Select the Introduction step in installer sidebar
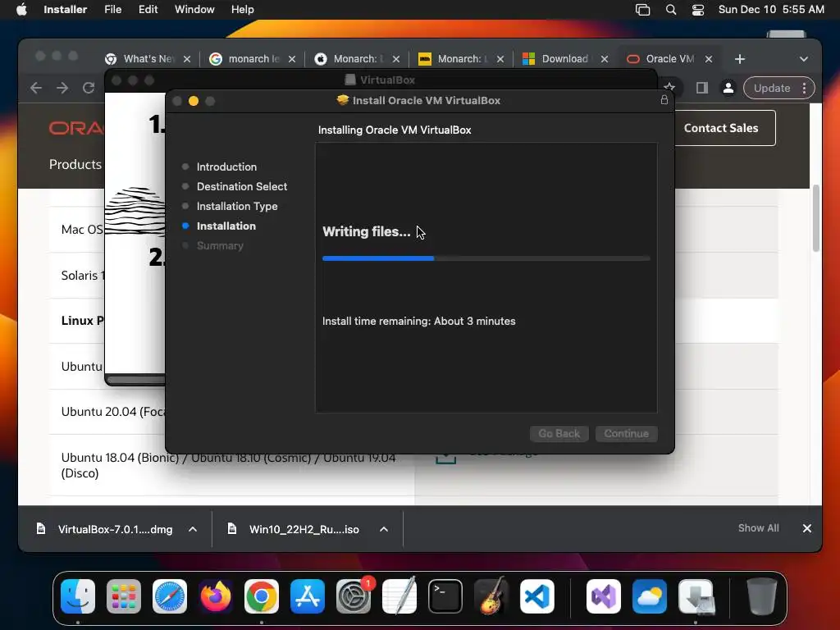 click(x=226, y=167)
